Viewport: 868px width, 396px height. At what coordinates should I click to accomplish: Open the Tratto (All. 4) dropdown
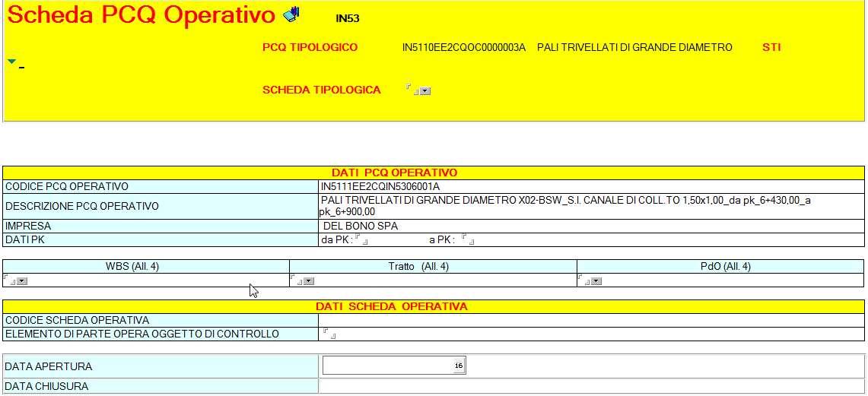tap(309, 281)
